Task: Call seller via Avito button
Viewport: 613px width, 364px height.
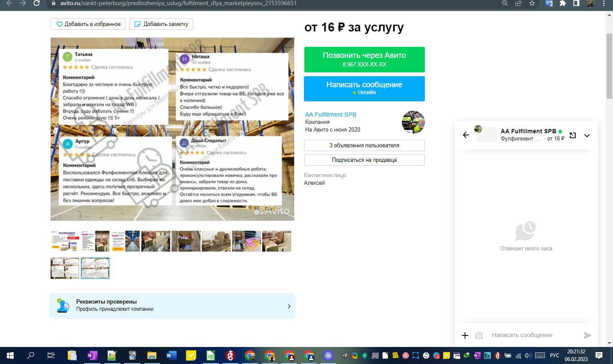Action: [364, 59]
